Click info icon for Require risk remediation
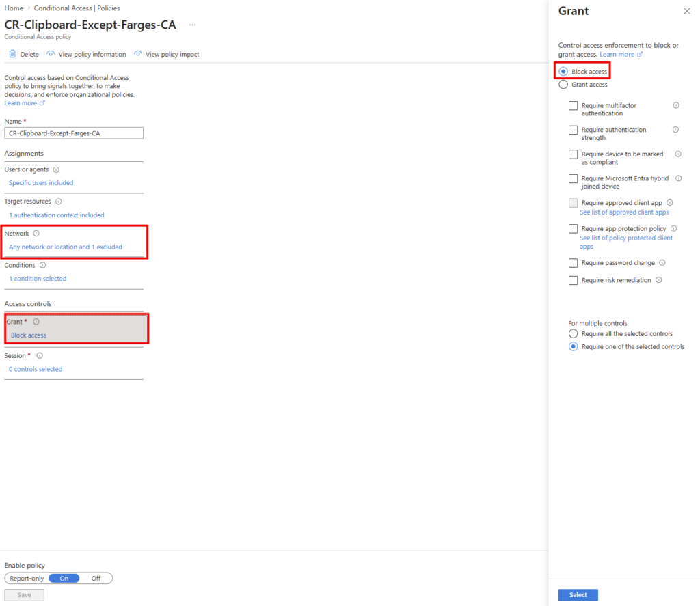This screenshot has height=606, width=700. coord(658,280)
